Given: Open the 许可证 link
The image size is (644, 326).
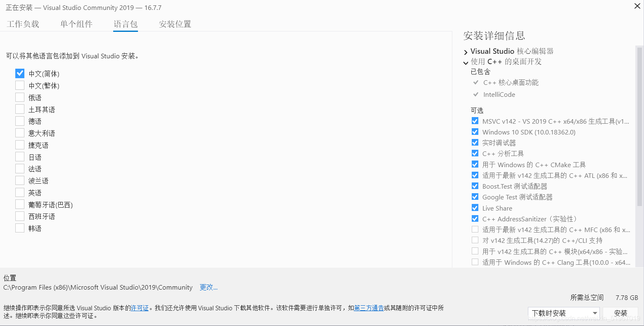Looking at the screenshot, I should pyautogui.click(x=140, y=308).
